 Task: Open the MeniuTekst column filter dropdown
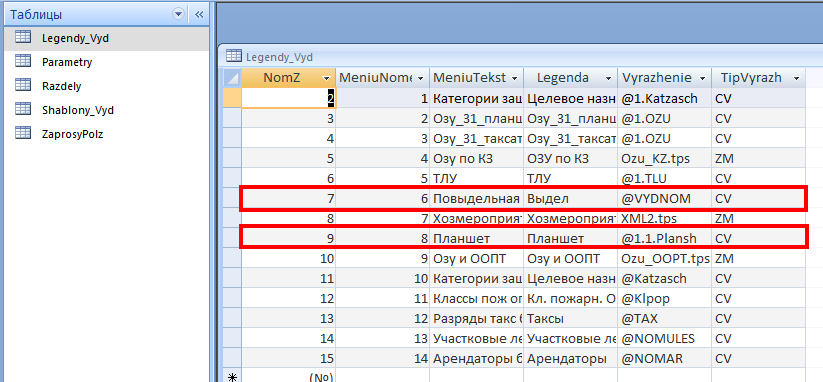[514, 78]
